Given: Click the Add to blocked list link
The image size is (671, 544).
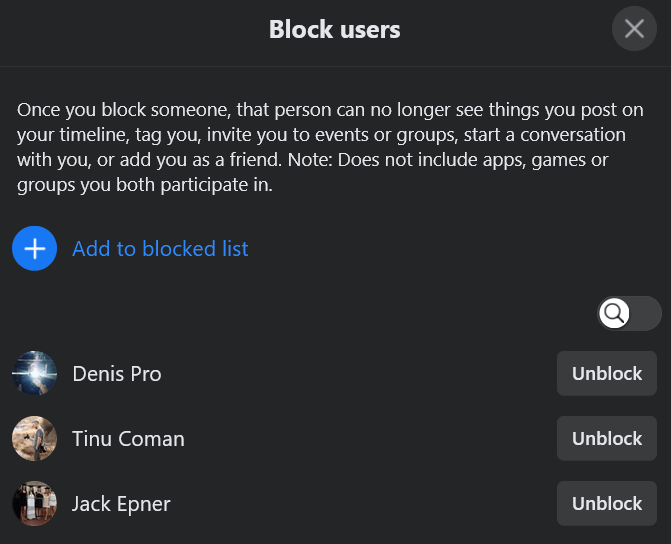Looking at the screenshot, I should 160,249.
